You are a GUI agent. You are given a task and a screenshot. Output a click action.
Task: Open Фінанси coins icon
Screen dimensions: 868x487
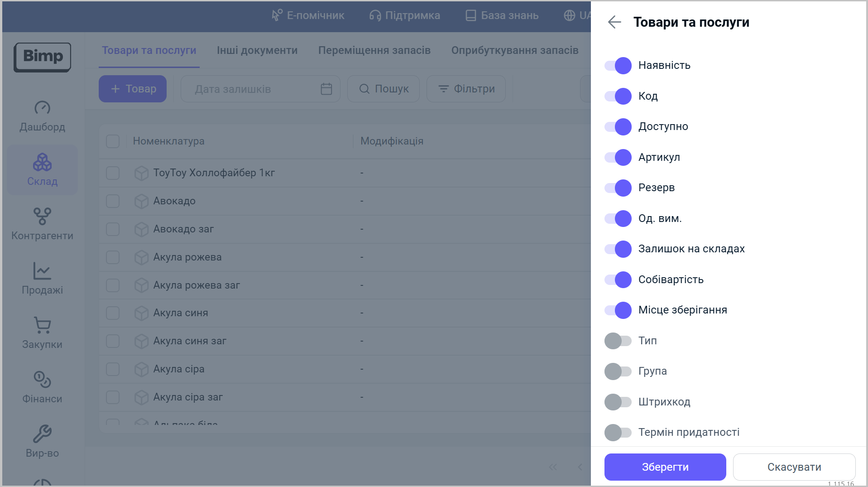click(42, 380)
